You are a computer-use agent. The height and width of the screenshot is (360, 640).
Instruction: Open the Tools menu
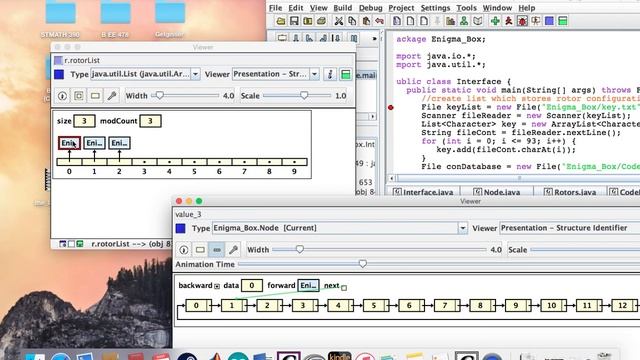coord(466,8)
